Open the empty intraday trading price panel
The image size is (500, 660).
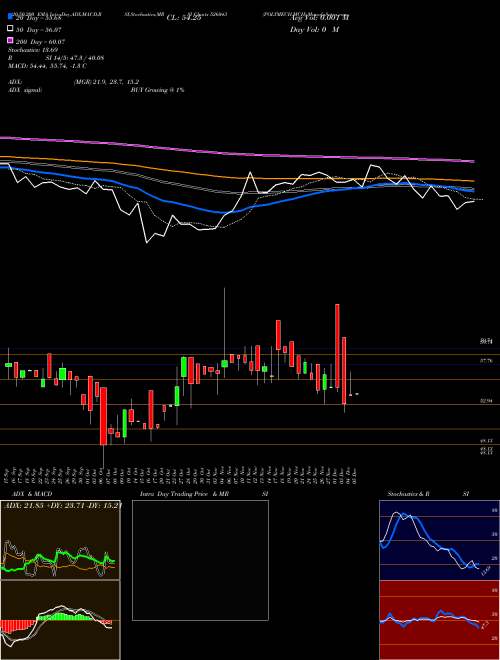click(x=200, y=560)
